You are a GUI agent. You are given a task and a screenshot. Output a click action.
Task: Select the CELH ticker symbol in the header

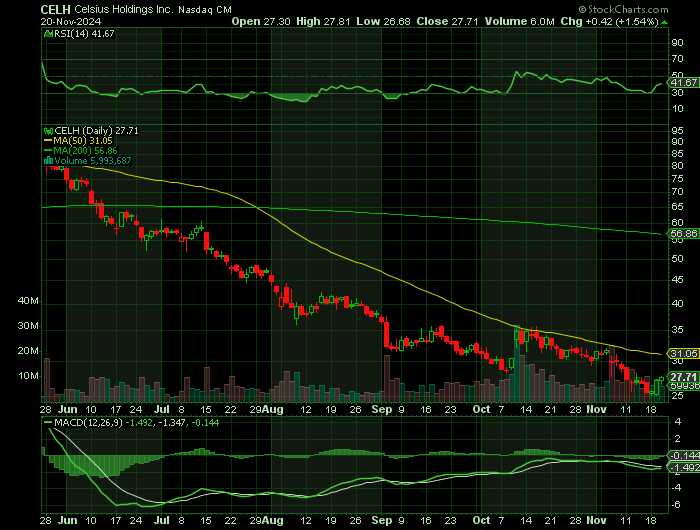click(55, 9)
